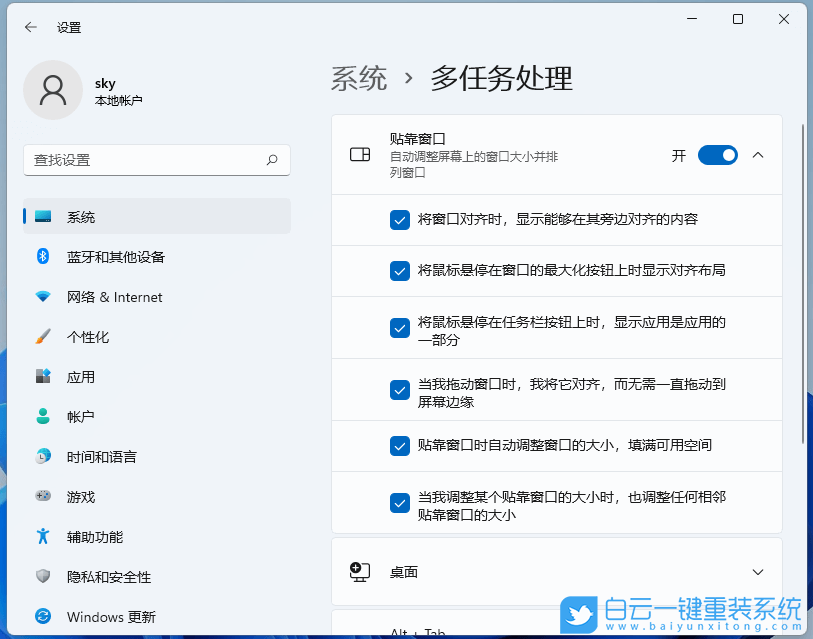Uncheck 贴靠窗口时自动调整窗口的大小 option
Image resolution: width=813 pixels, height=639 pixels.
401,446
